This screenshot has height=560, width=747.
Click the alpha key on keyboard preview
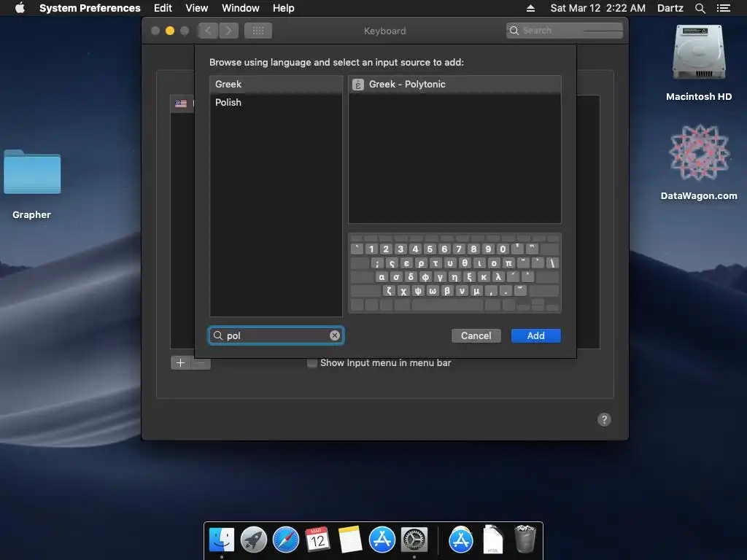click(x=382, y=276)
